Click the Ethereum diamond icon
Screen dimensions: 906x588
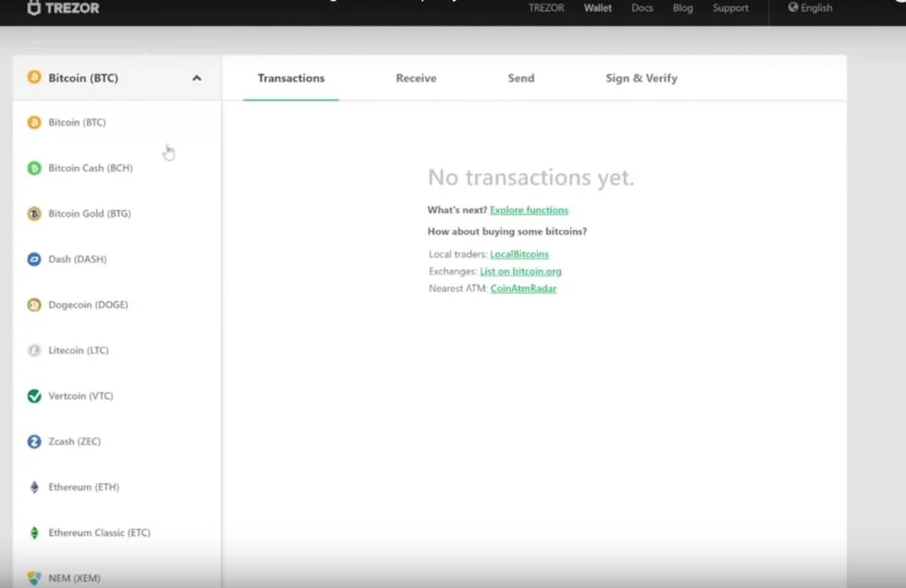[x=35, y=487]
